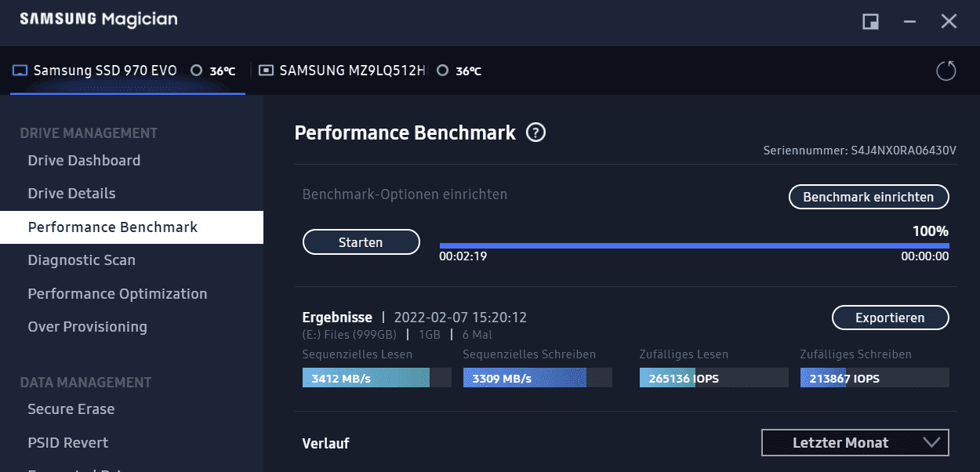Click the Samsung SSD 970 EVO drive icon
Viewport: 980px width, 472px height.
pyautogui.click(x=20, y=71)
